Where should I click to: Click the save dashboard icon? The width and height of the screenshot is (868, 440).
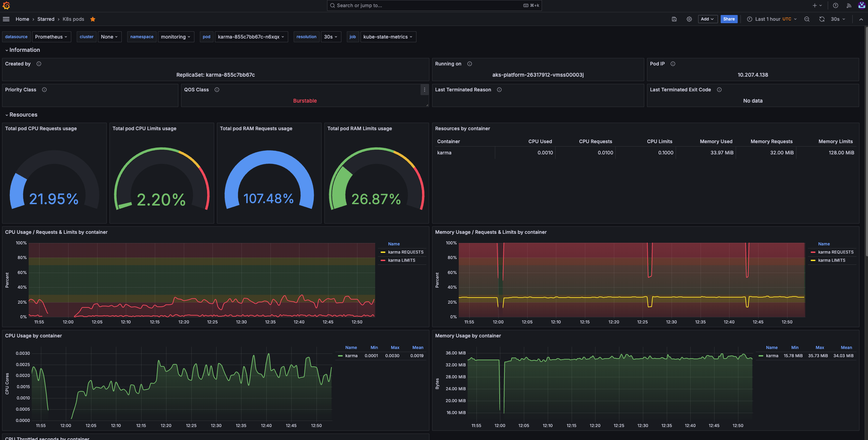[674, 19]
